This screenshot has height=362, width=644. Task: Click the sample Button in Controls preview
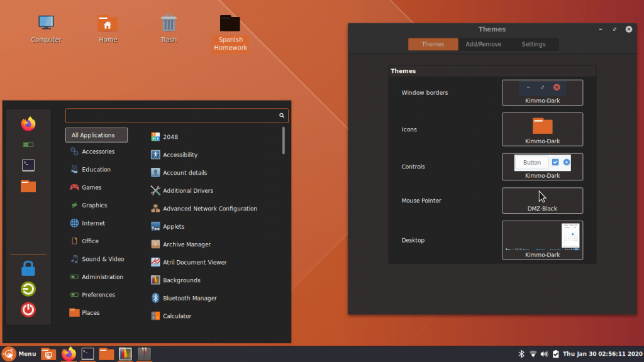(531, 162)
